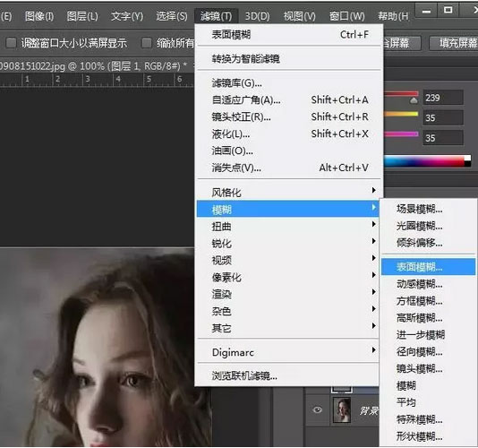Select 倾斜偏移... in blur submenu
This screenshot has width=478, height=448.
pos(428,243)
